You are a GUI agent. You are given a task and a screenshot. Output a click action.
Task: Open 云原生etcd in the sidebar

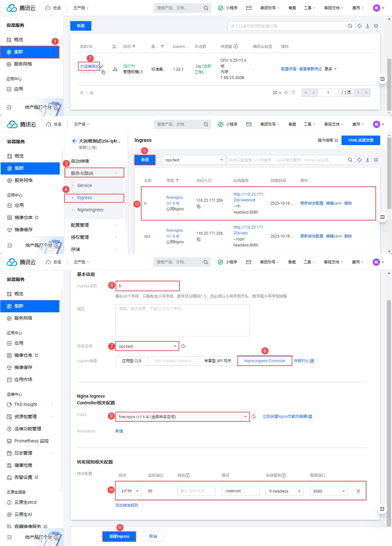[25, 502]
